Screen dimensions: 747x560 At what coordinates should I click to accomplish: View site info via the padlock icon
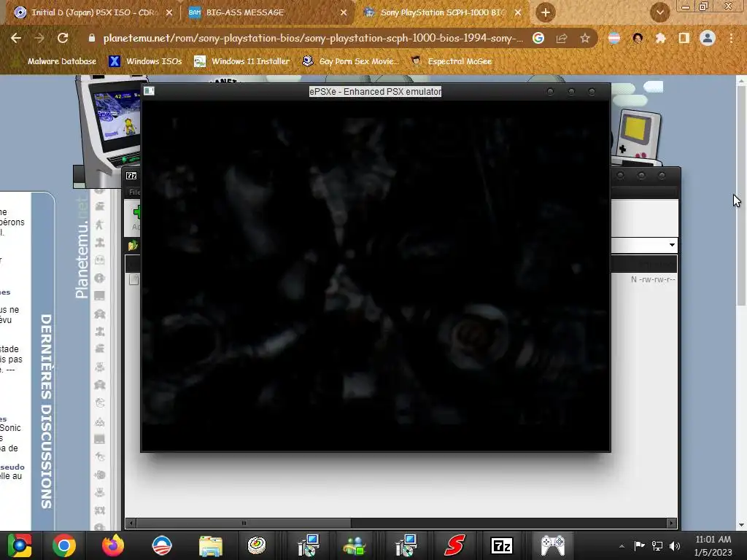[92, 38]
